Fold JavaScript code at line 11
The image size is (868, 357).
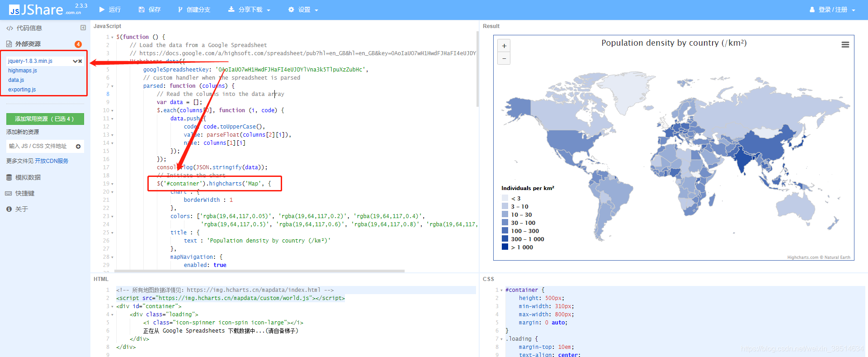112,119
